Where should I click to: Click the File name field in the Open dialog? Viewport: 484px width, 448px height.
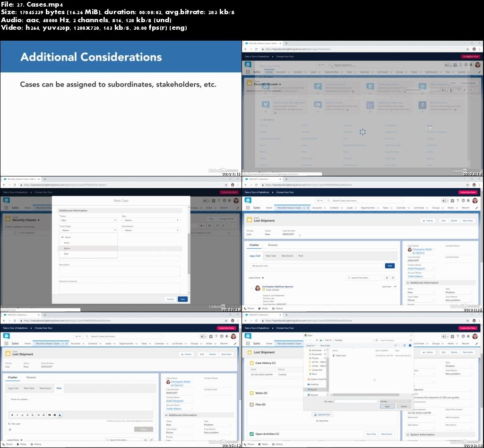(x=356, y=401)
